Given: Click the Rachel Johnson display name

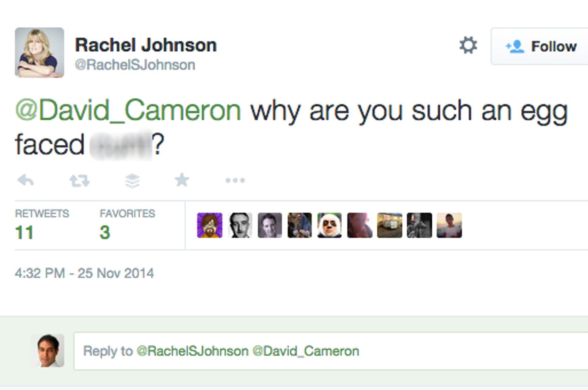Looking at the screenshot, I should [x=146, y=45].
